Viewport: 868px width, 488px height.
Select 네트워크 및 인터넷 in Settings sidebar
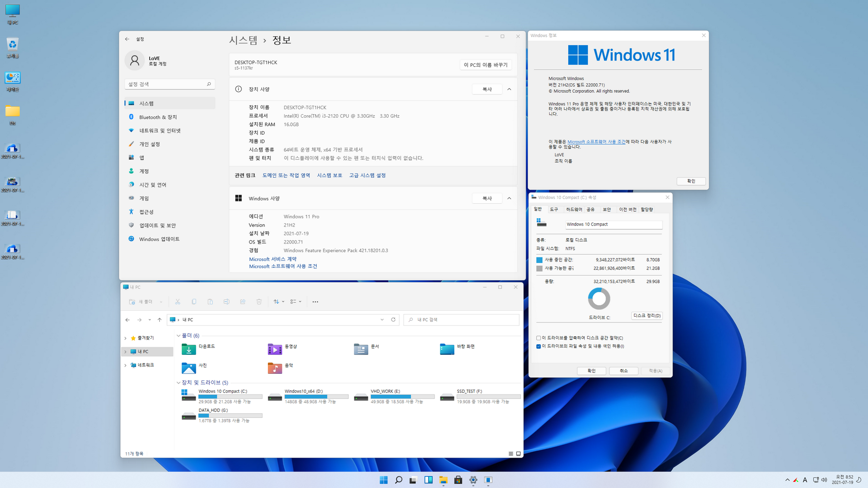tap(170, 131)
